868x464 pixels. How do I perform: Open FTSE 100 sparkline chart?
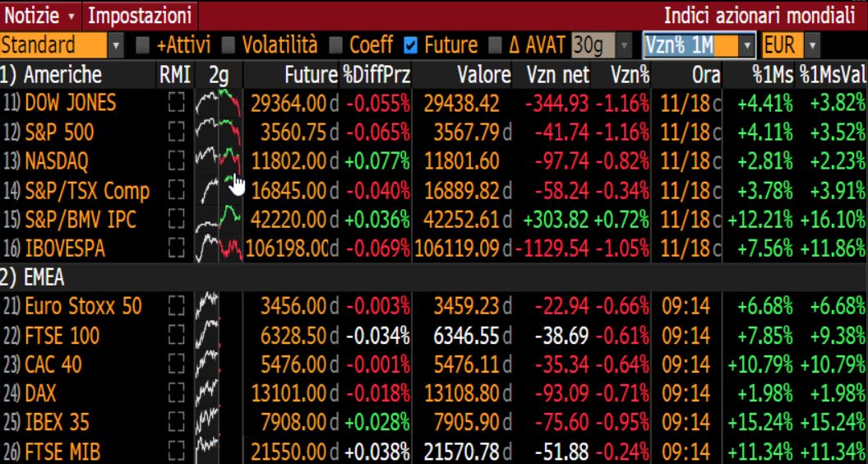tap(219, 336)
